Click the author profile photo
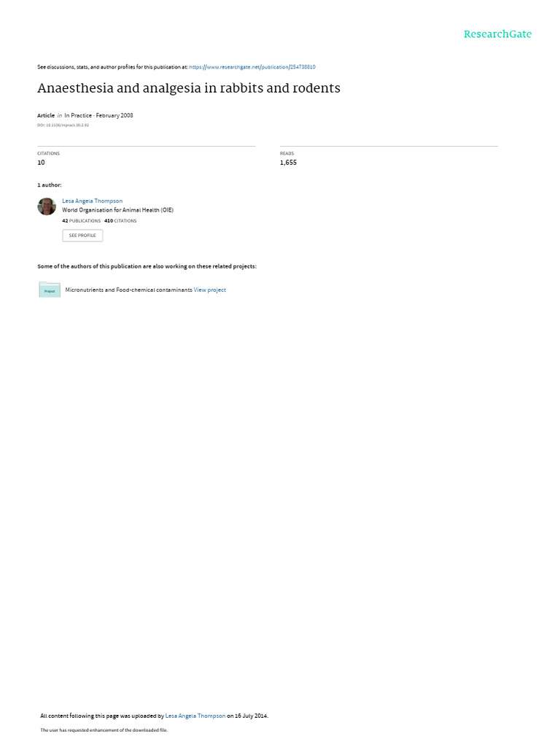Viewport: 560px width, 747px height. (47, 206)
